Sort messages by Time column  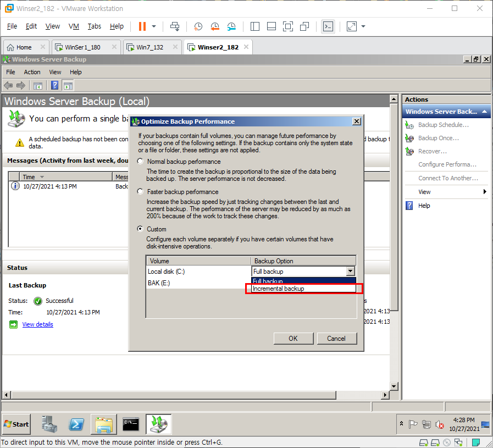pos(66,177)
